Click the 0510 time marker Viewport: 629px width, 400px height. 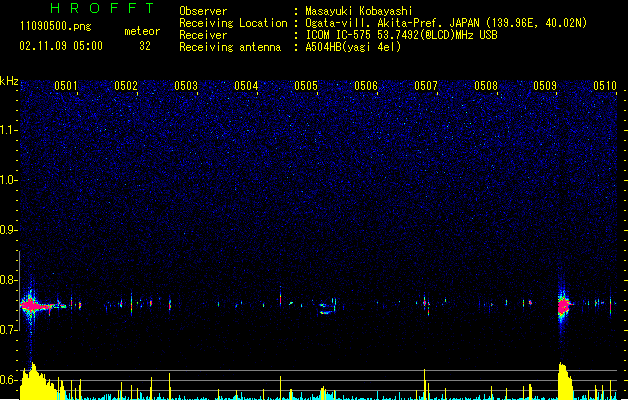coord(605,85)
